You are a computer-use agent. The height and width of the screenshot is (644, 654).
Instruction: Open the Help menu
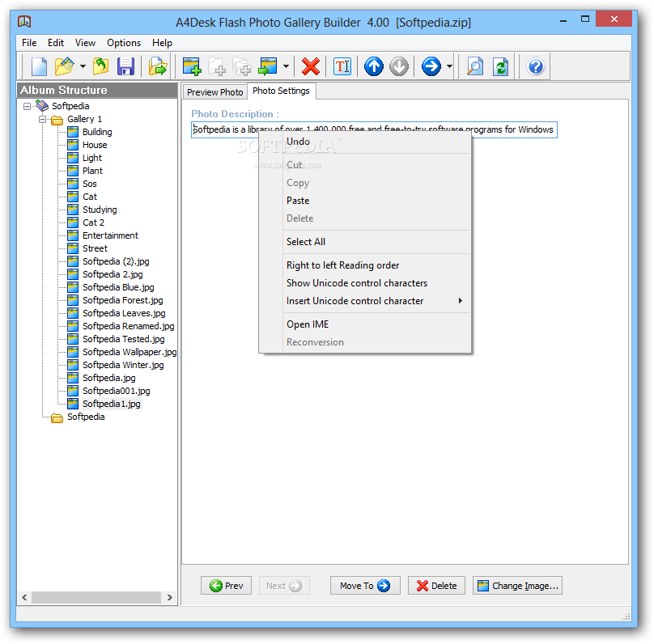click(x=162, y=43)
